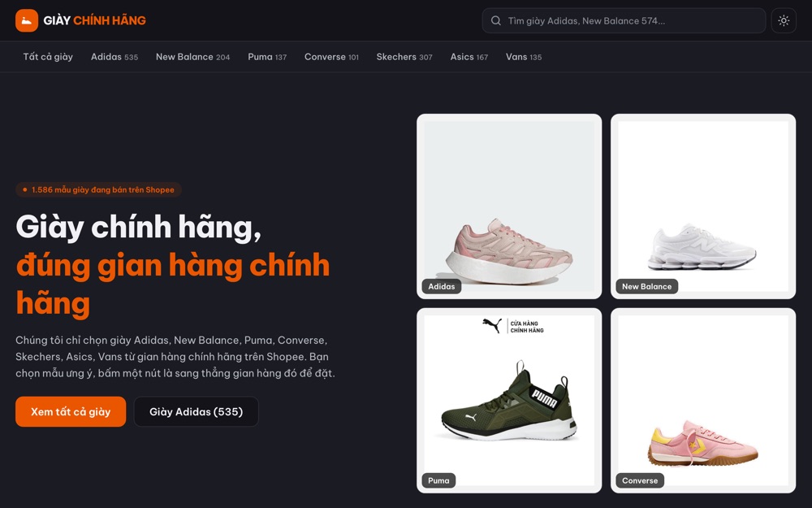The image size is (812, 508).
Task: Open the Vans 135 category tab
Action: click(x=524, y=57)
